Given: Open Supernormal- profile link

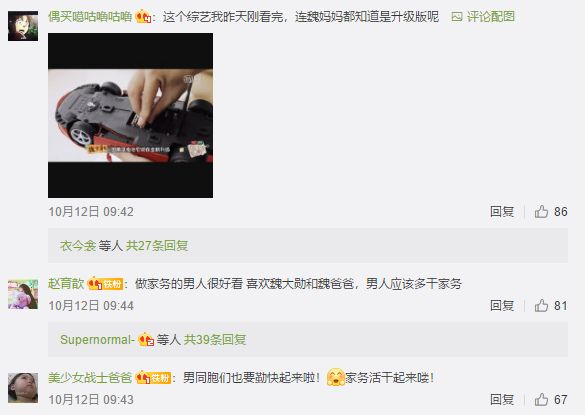Looking at the screenshot, I should 97,340.
